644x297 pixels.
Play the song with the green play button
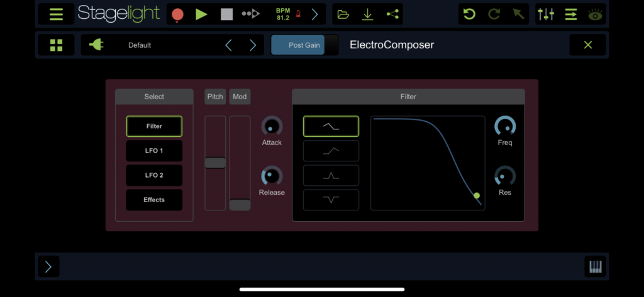[x=201, y=14]
